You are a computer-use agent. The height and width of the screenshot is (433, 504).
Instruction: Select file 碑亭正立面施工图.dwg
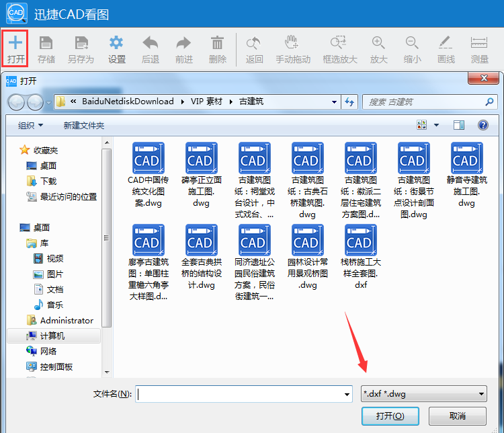coord(201,175)
